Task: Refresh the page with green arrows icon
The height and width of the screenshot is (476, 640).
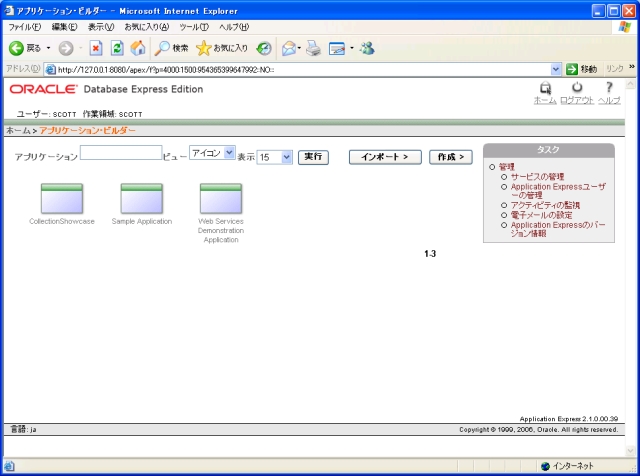Action: (x=117, y=48)
